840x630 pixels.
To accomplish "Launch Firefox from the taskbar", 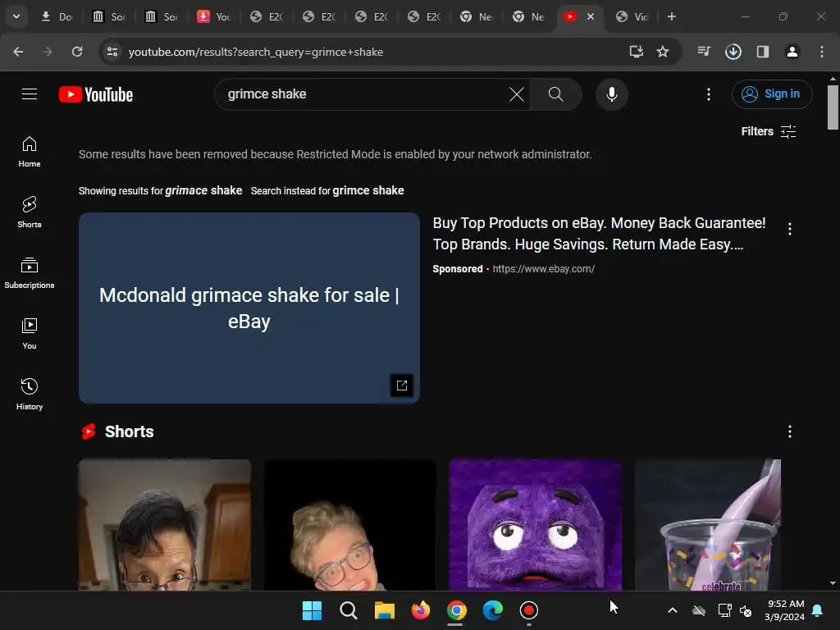I will (x=421, y=610).
